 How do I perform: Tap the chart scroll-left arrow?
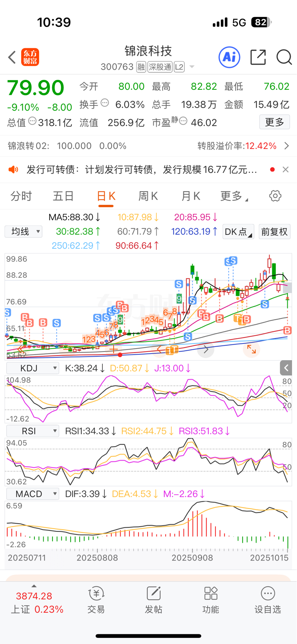pyautogui.click(x=160, y=349)
